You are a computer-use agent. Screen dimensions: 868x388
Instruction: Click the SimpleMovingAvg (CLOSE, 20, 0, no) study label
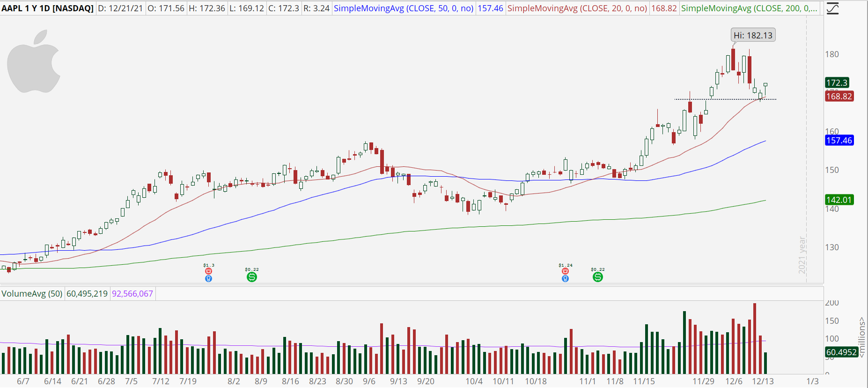[577, 8]
